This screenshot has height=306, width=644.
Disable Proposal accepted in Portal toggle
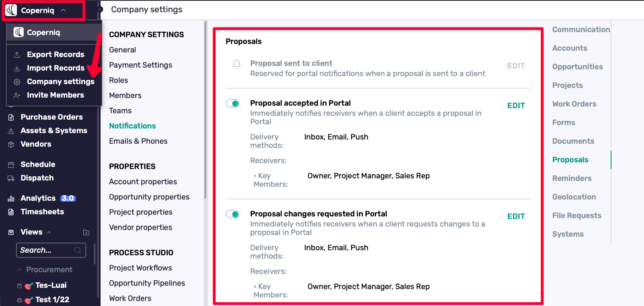click(232, 104)
